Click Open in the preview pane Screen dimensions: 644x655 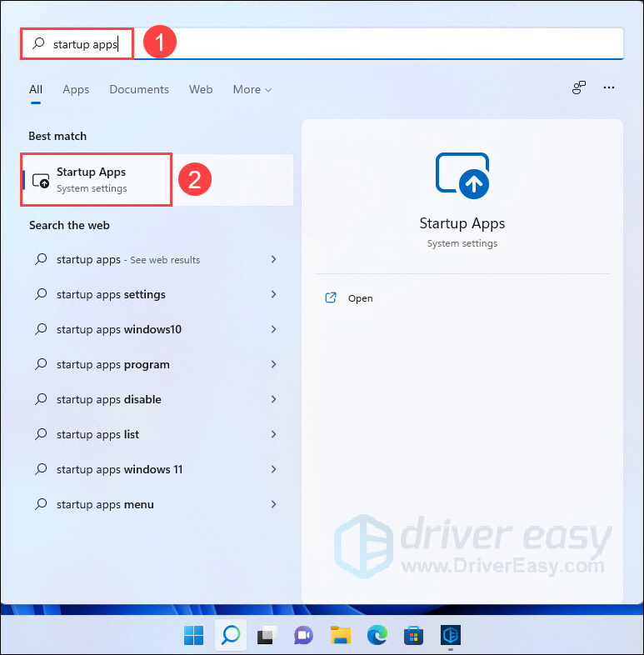(360, 298)
